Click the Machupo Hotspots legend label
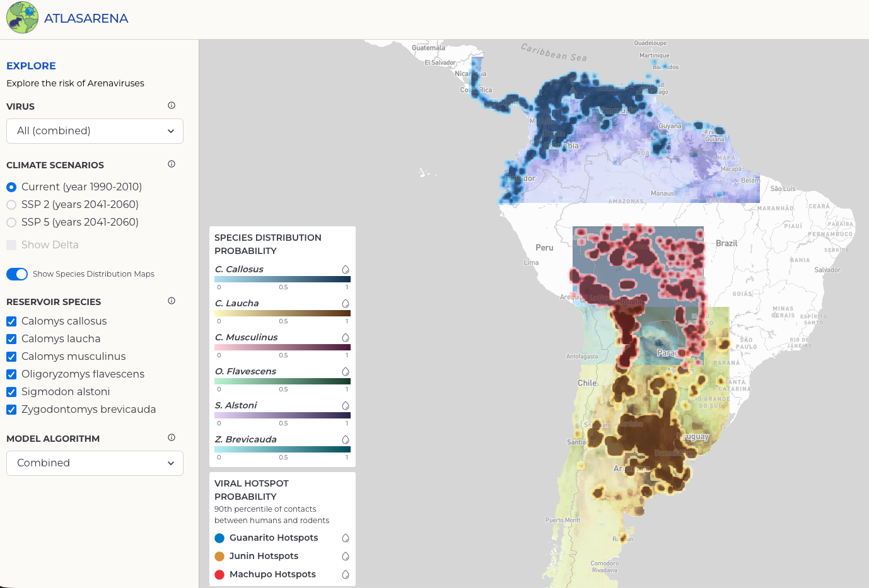 (x=272, y=574)
